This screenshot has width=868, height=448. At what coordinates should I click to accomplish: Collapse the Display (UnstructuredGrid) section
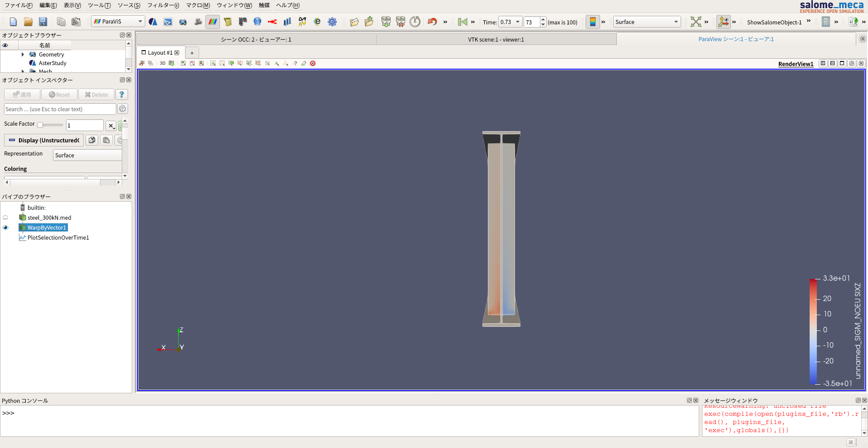click(44, 140)
